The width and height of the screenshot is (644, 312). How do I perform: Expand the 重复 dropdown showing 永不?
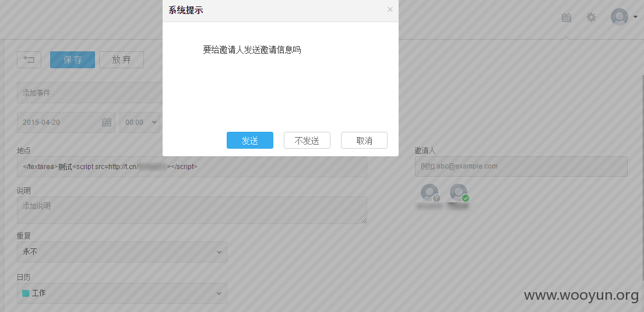122,251
